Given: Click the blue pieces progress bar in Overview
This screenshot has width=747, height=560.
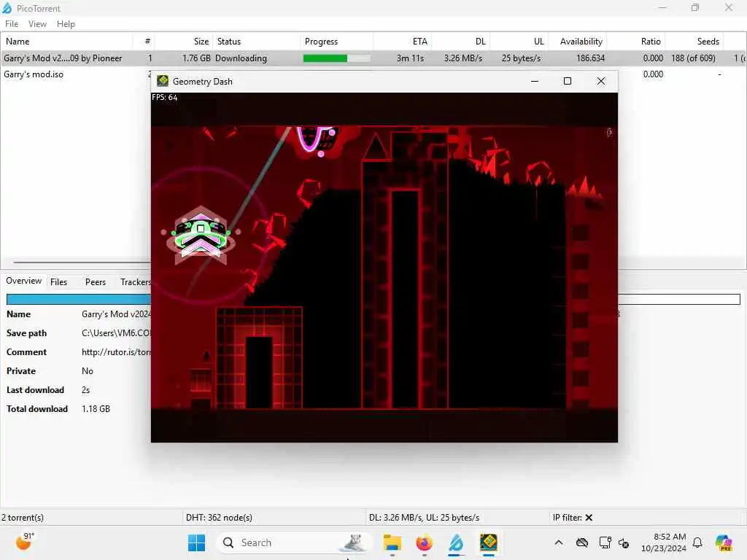Looking at the screenshot, I should click(79, 299).
